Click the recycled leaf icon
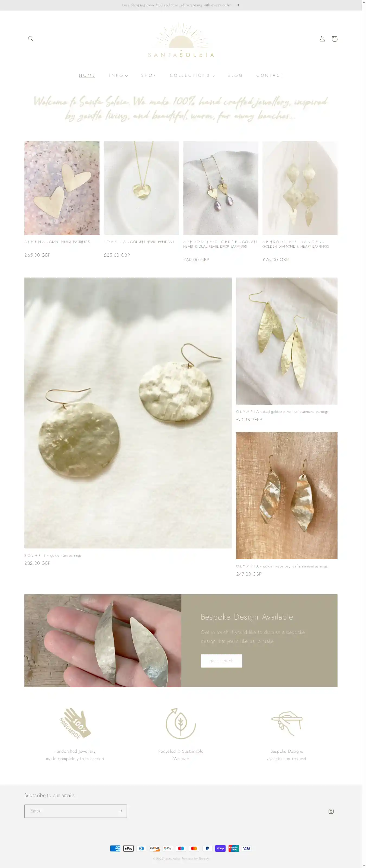366x868 pixels. (181, 723)
